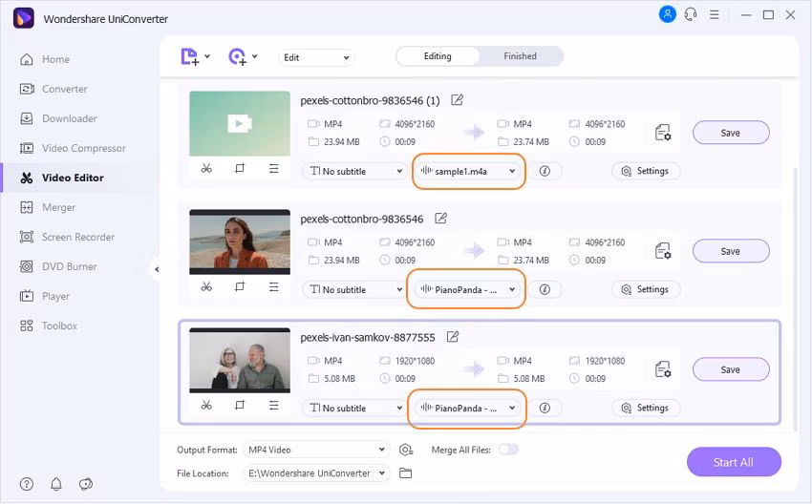Crop the pexels-ivan-samkov-8877555 video
This screenshot has width=812, height=504.
239,405
